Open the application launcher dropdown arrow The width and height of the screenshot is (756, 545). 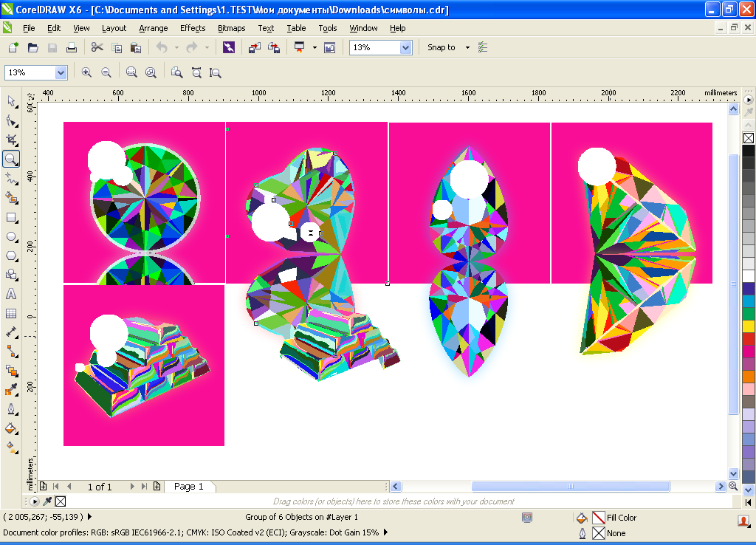pos(315,47)
